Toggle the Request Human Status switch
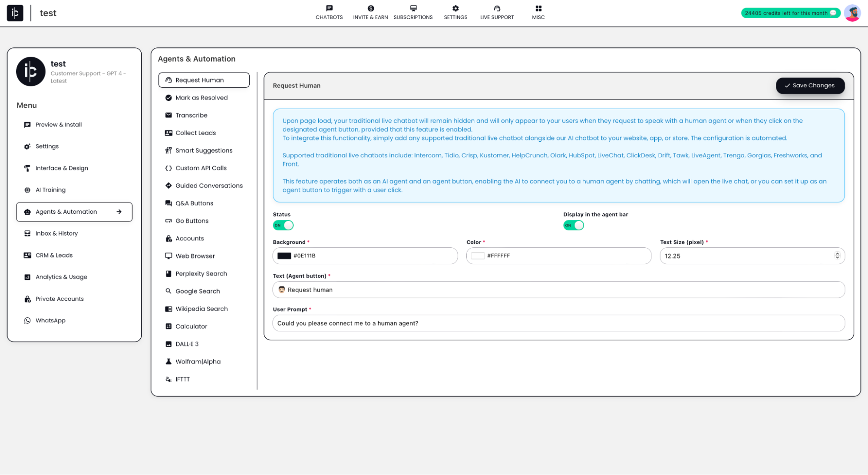The width and height of the screenshot is (868, 475). click(283, 225)
